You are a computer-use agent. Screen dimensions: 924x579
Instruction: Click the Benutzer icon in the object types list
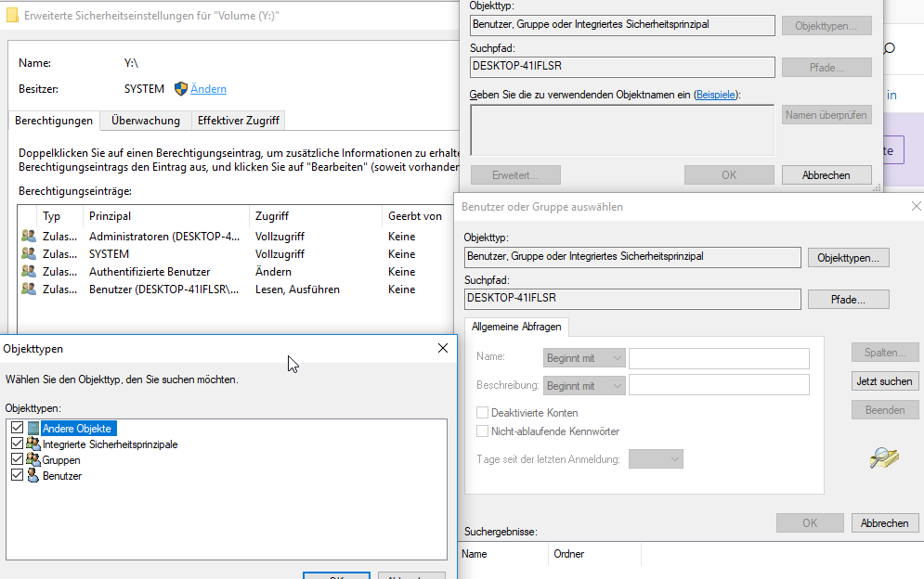(x=33, y=475)
